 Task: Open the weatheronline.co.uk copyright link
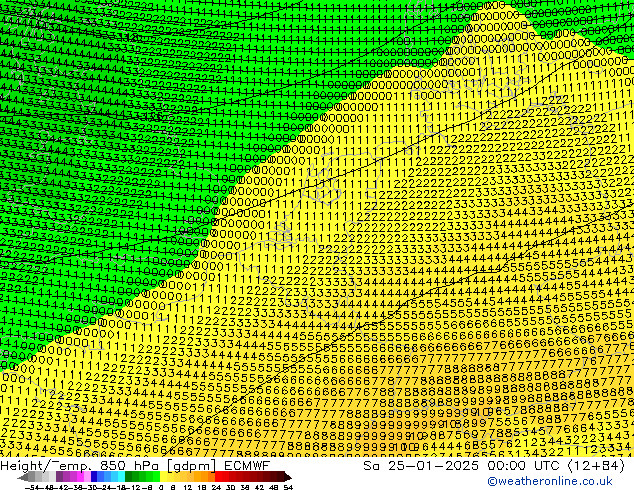coord(549,481)
